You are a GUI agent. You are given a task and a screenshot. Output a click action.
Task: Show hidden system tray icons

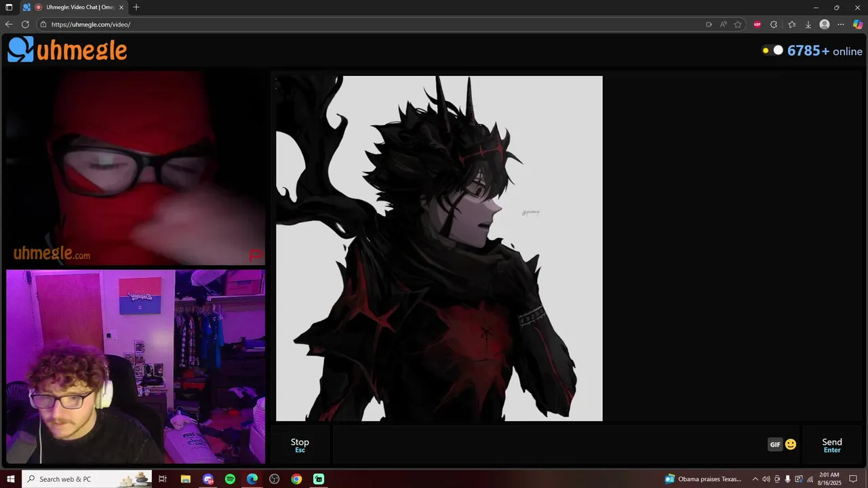coord(755,479)
